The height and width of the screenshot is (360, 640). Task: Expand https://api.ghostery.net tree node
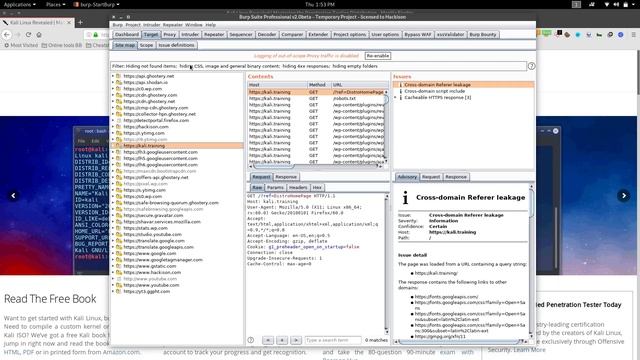[x=113, y=76]
